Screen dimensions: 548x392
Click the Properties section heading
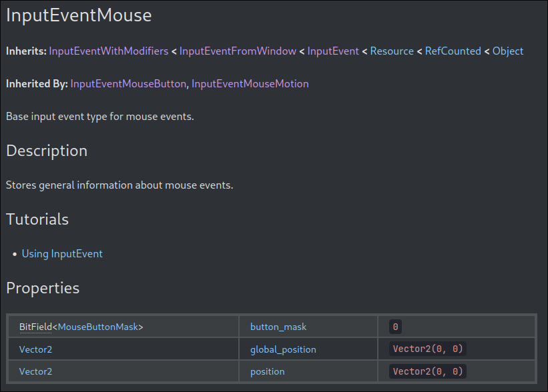(43, 288)
